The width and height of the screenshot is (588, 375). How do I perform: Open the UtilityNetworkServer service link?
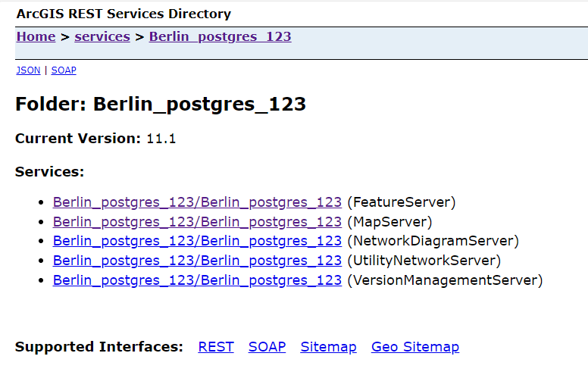pyautogui.click(x=197, y=261)
